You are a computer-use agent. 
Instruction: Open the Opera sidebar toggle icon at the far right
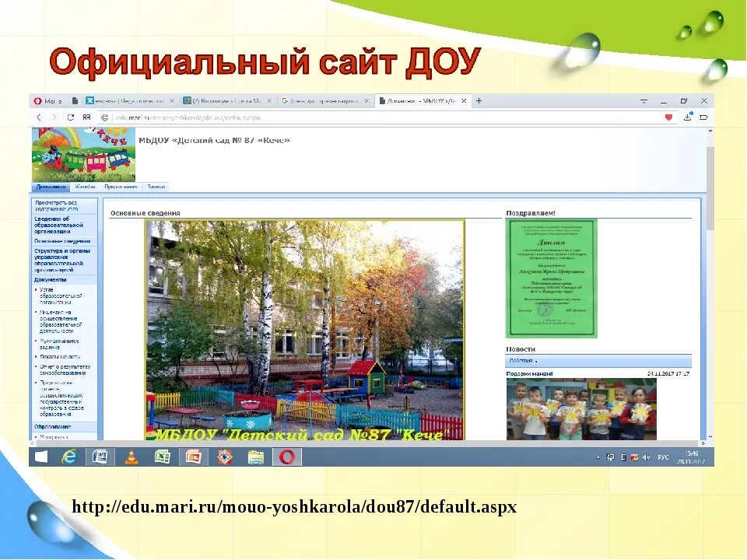pyautogui.click(x=703, y=117)
